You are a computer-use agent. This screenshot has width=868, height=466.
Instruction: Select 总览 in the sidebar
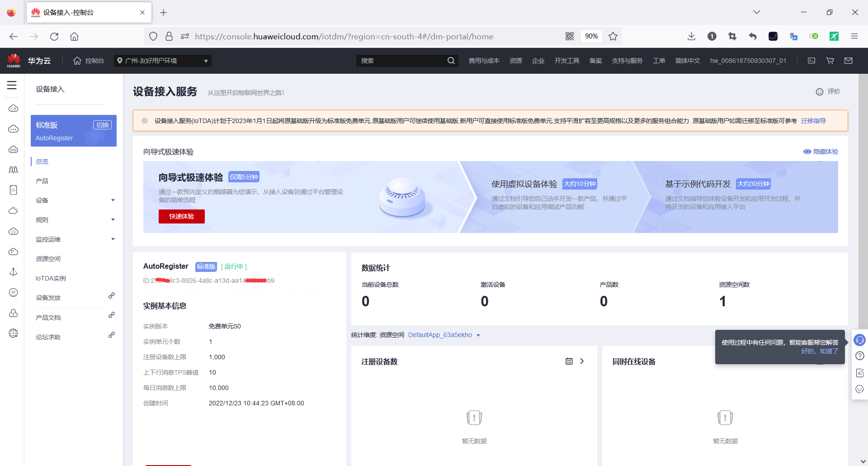point(42,162)
